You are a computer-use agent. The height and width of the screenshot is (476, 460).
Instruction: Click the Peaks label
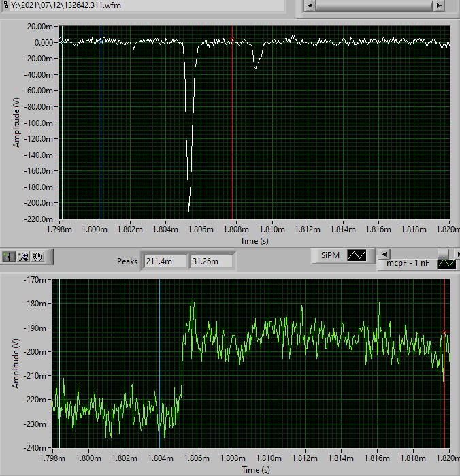pyautogui.click(x=127, y=261)
